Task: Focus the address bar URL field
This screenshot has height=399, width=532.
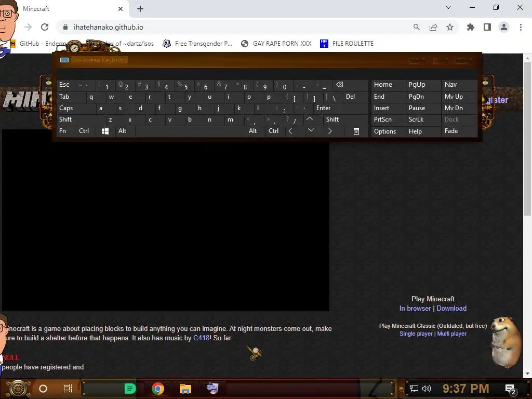Action: (x=234, y=27)
